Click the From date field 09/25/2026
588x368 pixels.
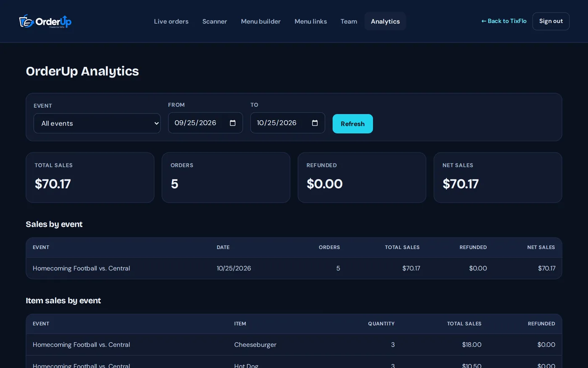[205, 123]
